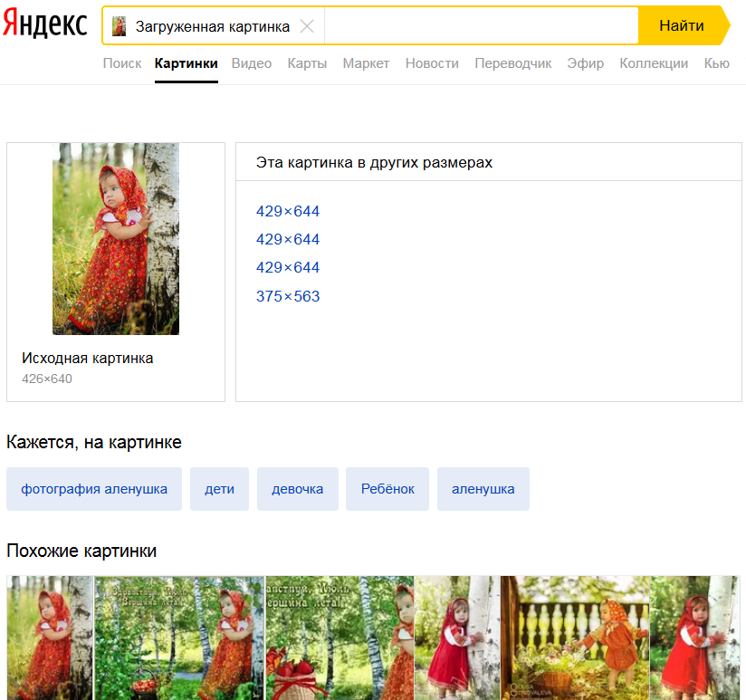Switch to the Видео tab

(x=252, y=63)
